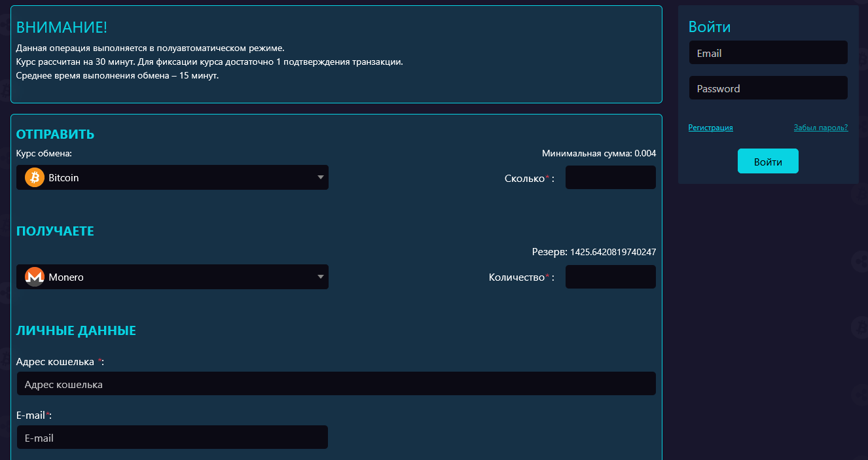Click the orange Bitcoin coin icon
This screenshot has height=460, width=868.
[x=35, y=177]
